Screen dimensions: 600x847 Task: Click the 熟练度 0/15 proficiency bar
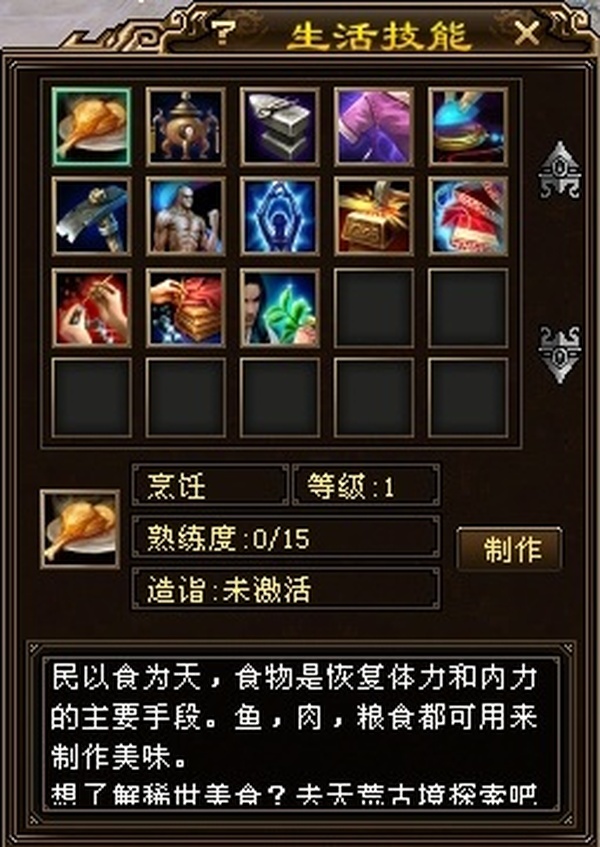(286, 537)
